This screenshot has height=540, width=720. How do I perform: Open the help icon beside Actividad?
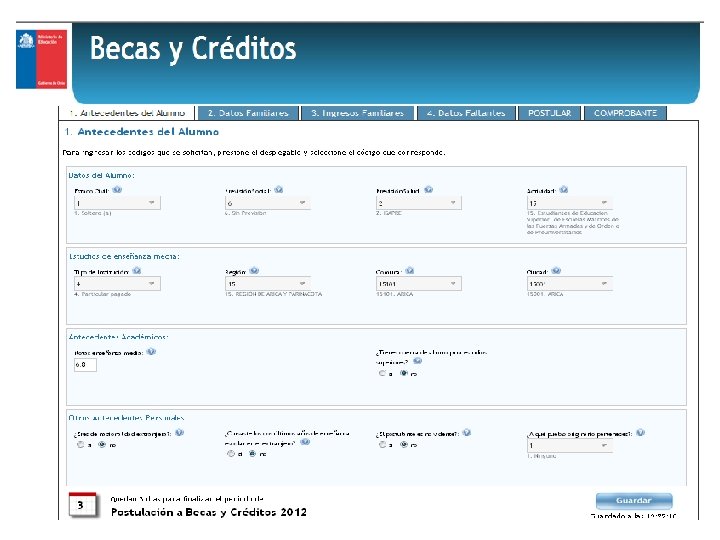click(564, 190)
